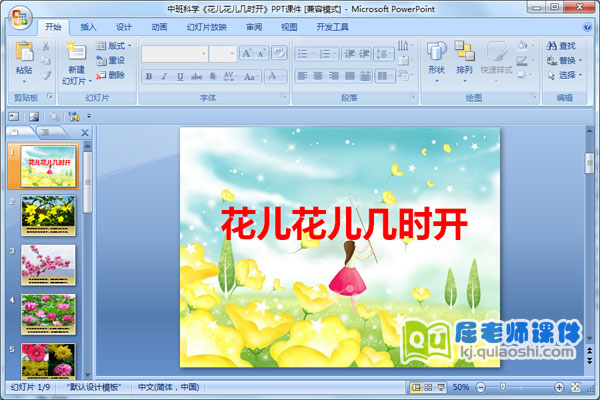Open Line Spacing dropdown
This screenshot has height=400, width=600.
pyautogui.click(x=384, y=54)
